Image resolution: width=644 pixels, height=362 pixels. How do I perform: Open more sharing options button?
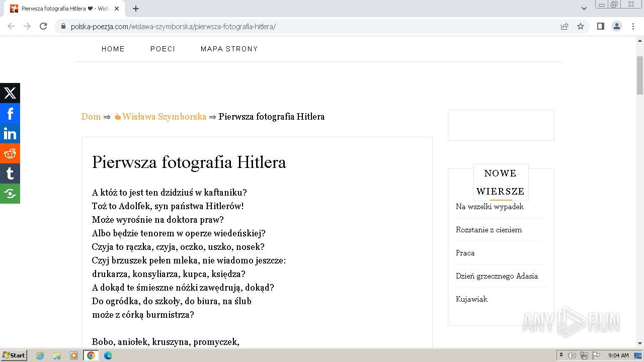10,194
